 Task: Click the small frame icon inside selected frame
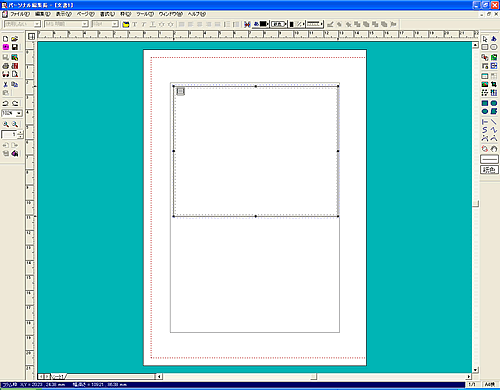(180, 91)
